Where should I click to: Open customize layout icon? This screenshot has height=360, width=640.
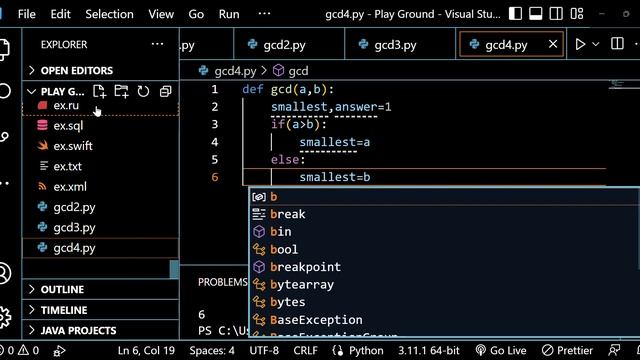coord(577,14)
